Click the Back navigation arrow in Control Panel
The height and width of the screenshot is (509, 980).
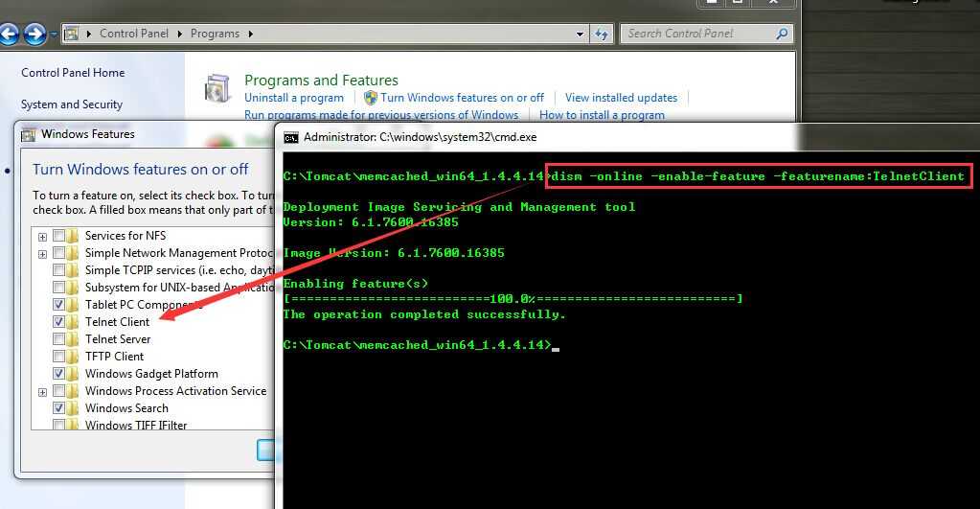(x=8, y=34)
